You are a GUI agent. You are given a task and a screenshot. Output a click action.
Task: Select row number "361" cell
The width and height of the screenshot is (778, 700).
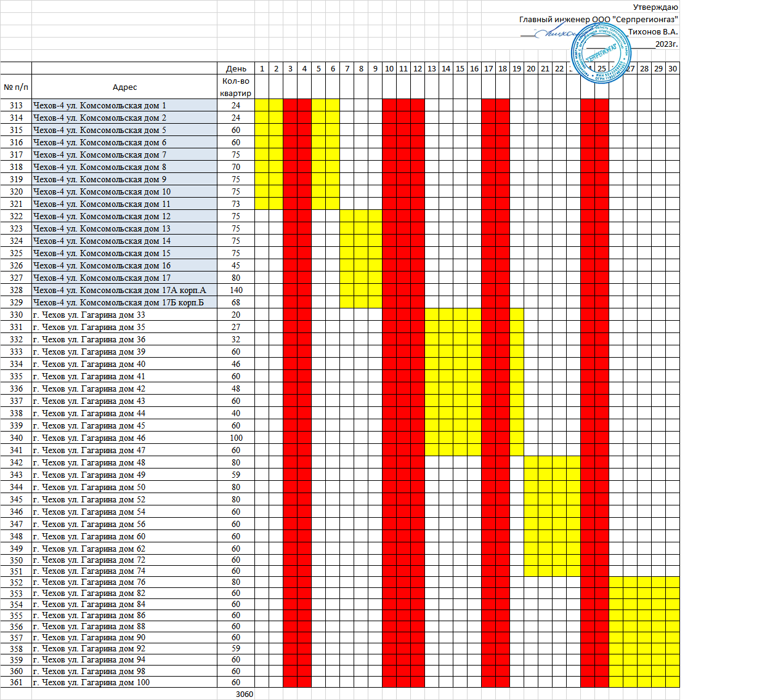coord(16,682)
